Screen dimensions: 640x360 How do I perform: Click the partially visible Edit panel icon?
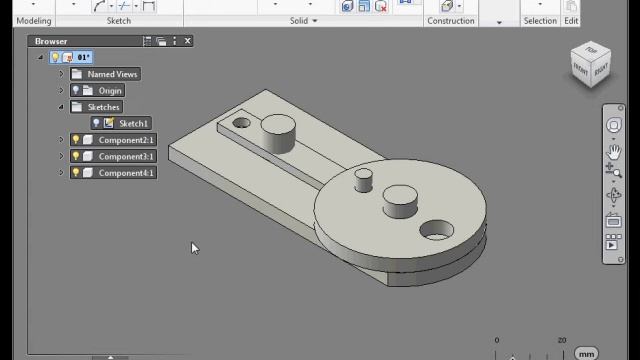(x=571, y=6)
